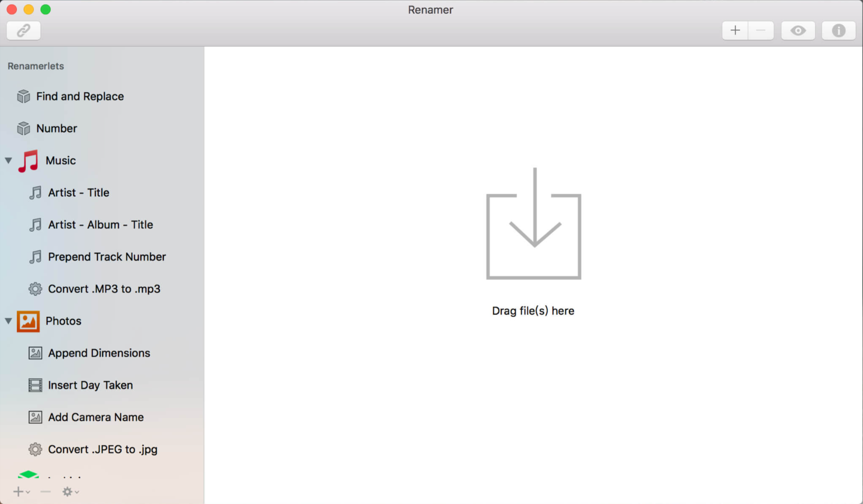Viewport: 863px width, 504px height.
Task: Click the Append Dimensions picture icon
Action: coord(35,353)
